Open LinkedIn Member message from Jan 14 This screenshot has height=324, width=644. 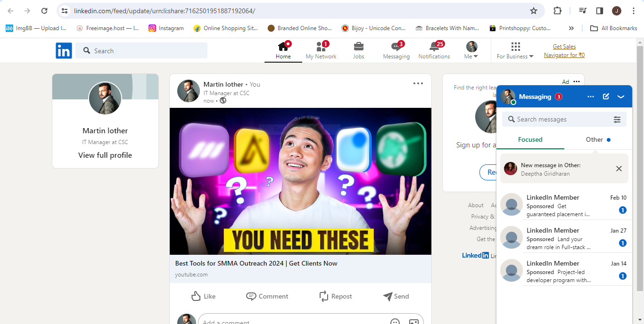pos(564,272)
